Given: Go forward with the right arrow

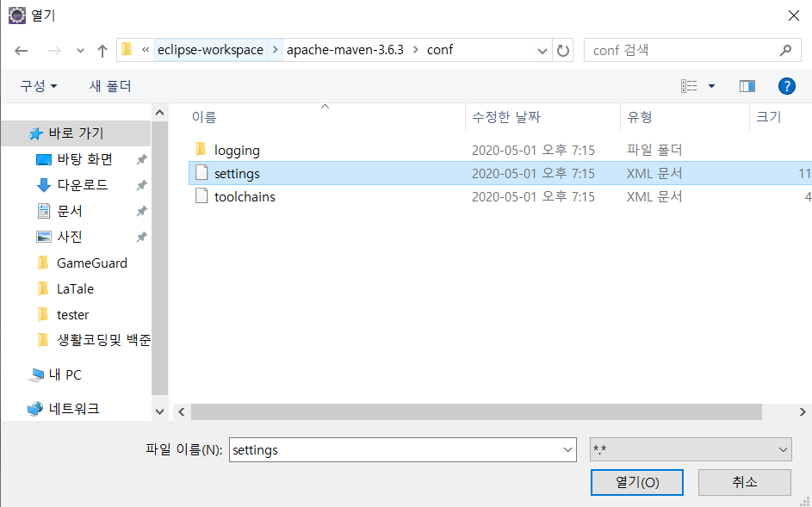Looking at the screenshot, I should (x=54, y=50).
